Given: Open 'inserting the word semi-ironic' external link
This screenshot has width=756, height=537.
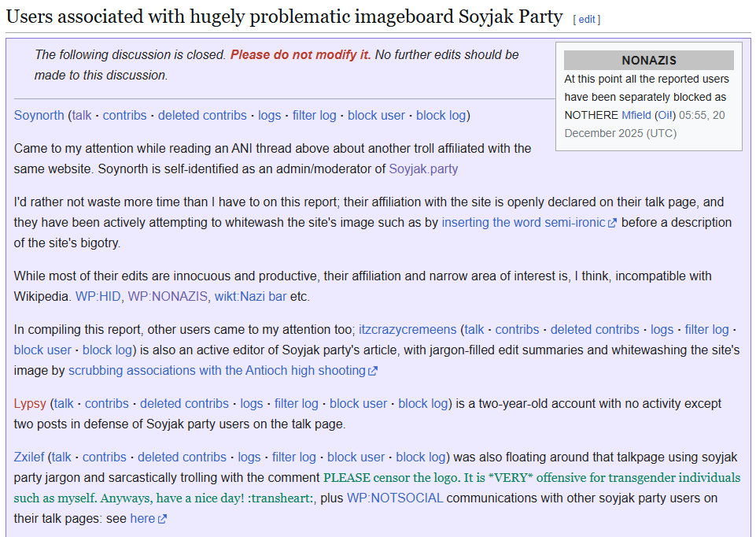Looking at the screenshot, I should [523, 222].
